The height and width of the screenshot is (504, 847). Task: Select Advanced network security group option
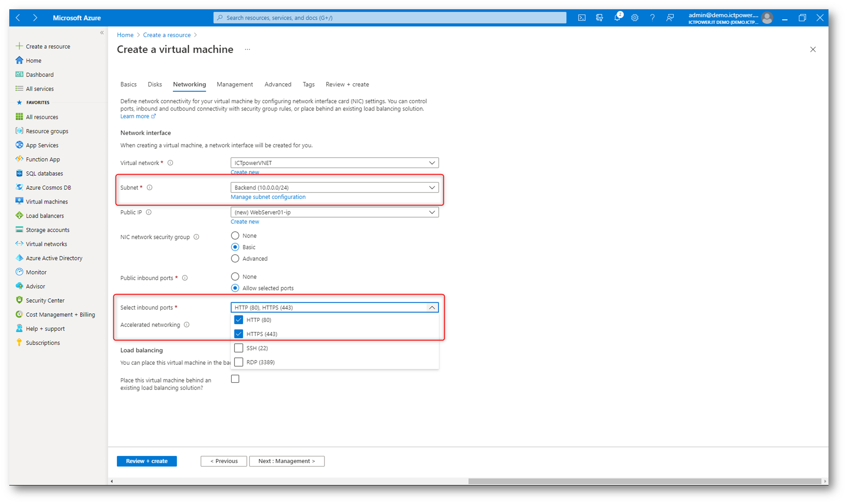(x=235, y=258)
